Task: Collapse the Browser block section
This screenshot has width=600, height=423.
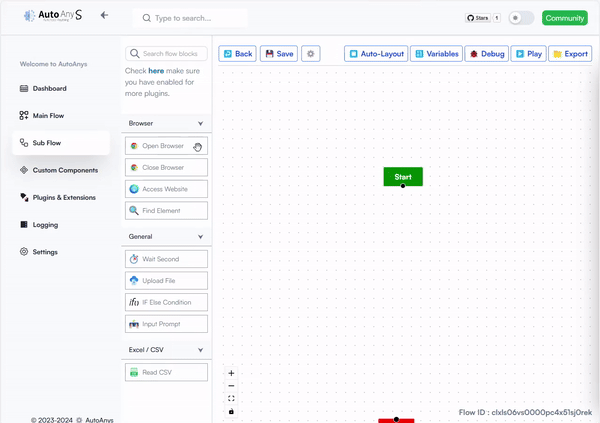Action: [166, 123]
